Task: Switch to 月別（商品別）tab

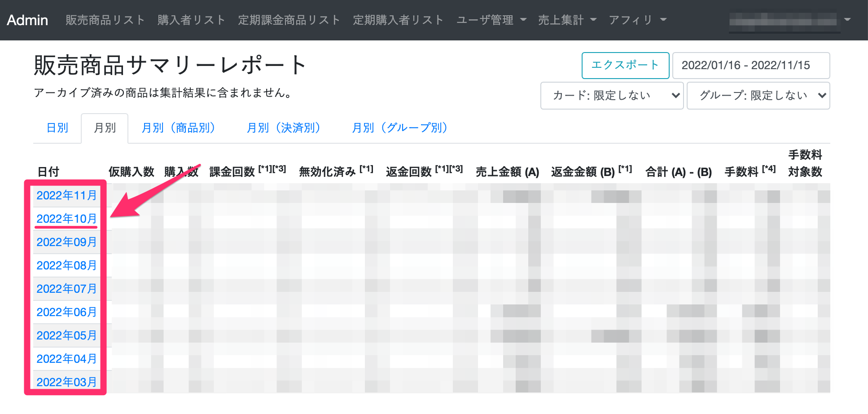Action: [178, 128]
